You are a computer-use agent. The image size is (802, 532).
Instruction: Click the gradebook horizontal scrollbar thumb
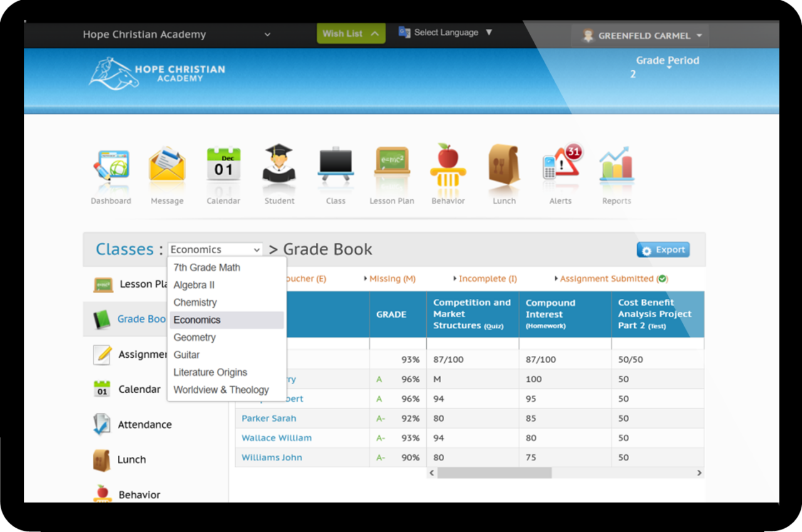pos(494,473)
